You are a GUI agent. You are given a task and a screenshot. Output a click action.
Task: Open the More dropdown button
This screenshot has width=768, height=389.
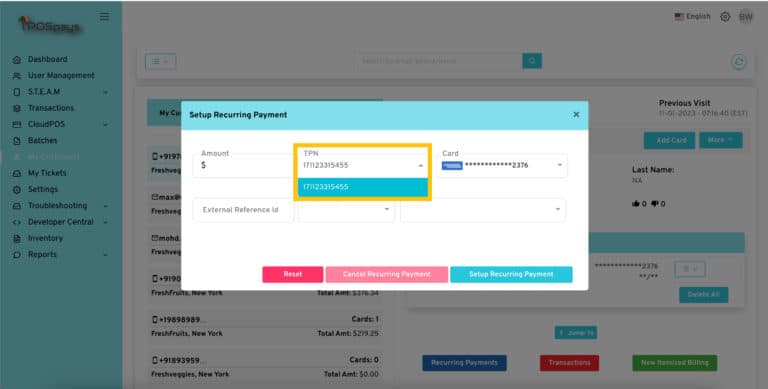pyautogui.click(x=720, y=140)
